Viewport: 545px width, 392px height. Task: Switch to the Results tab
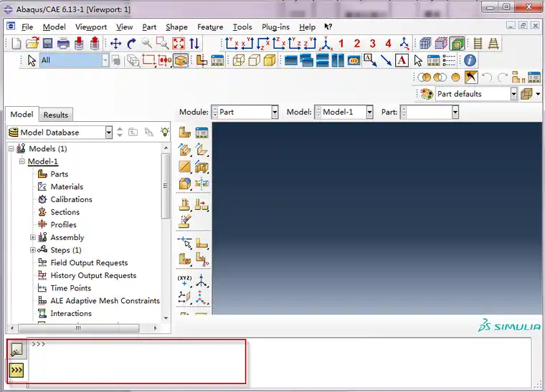click(56, 115)
